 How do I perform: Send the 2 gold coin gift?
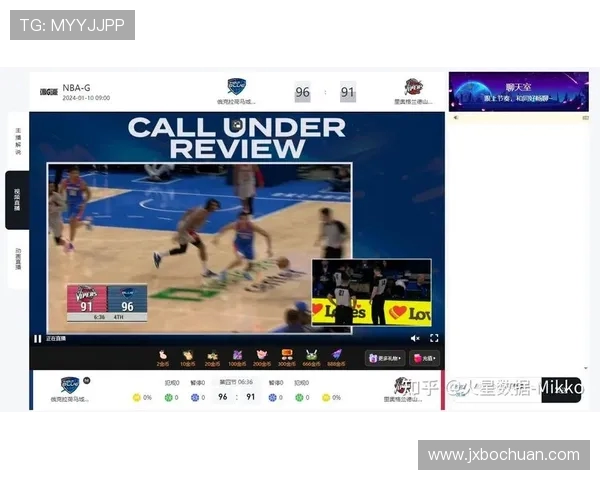pos(162,356)
